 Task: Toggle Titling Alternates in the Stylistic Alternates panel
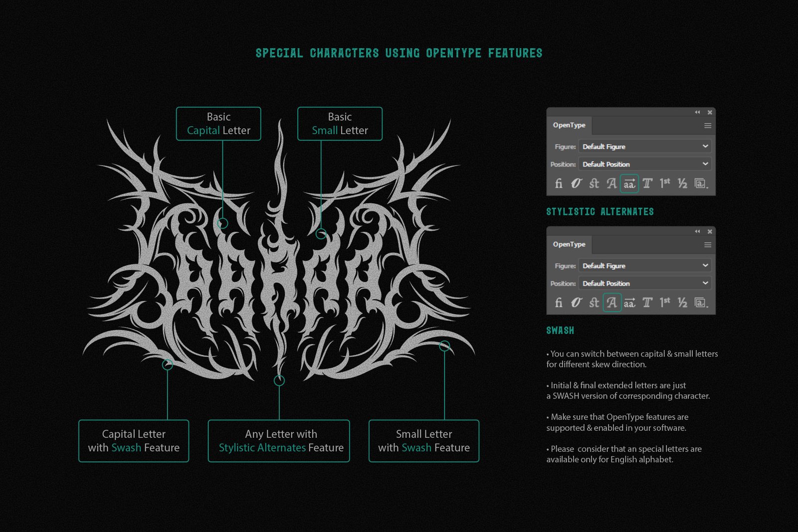coord(647,183)
